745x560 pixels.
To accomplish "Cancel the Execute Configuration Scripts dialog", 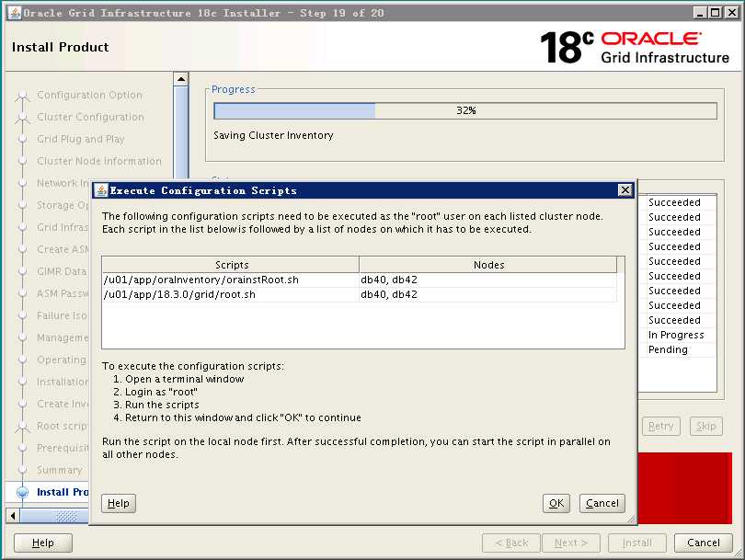I will click(x=602, y=504).
